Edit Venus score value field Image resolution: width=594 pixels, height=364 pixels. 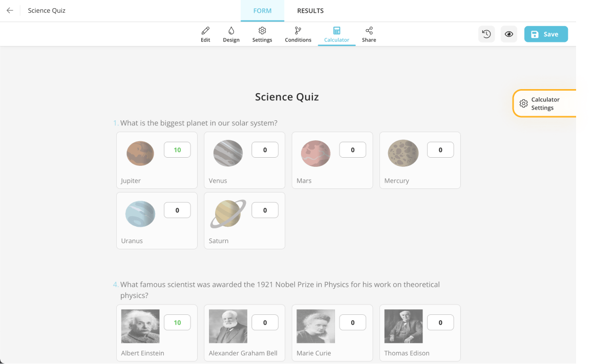(265, 150)
